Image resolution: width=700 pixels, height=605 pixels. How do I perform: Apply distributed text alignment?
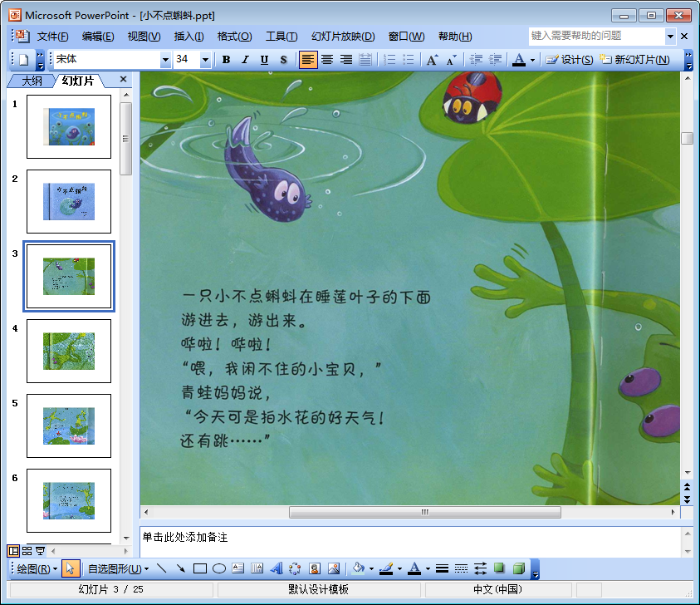pyautogui.click(x=365, y=60)
